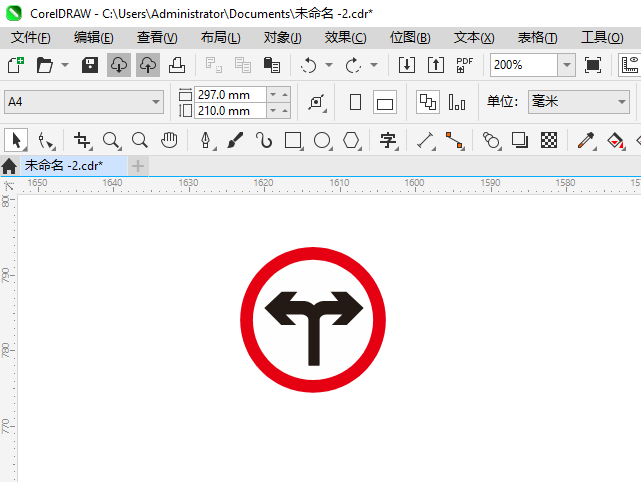Image resolution: width=641 pixels, height=482 pixels.
Task: Select the Blend effects tool
Action: [x=491, y=141]
